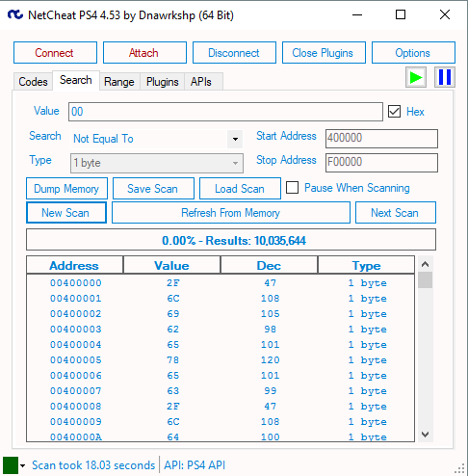Click the NetCheat logo in title bar

coord(15,14)
